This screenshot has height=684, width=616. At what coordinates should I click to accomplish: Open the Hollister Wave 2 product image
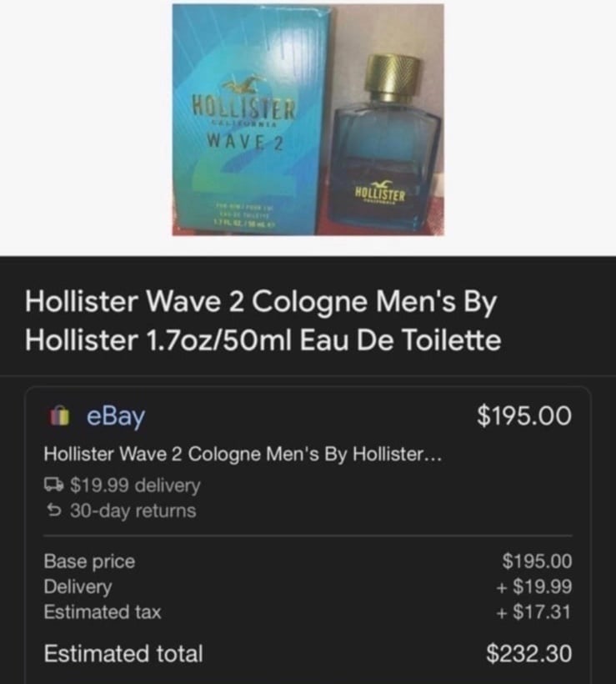point(308,120)
